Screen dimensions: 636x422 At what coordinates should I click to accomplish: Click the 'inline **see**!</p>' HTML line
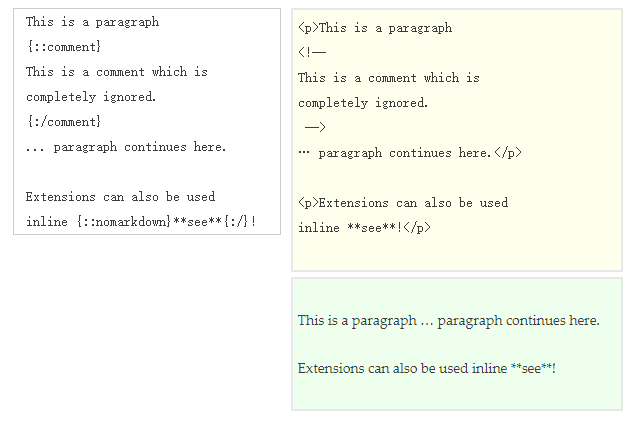click(x=364, y=228)
